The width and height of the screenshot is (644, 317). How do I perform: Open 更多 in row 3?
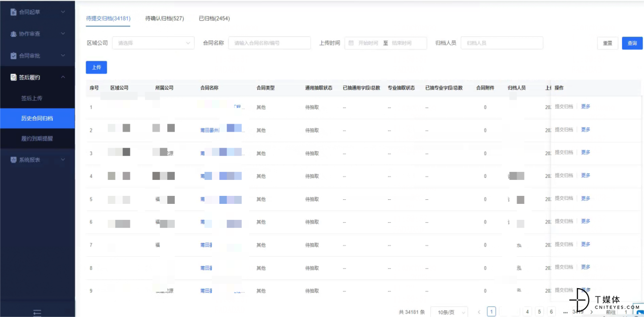click(x=586, y=153)
